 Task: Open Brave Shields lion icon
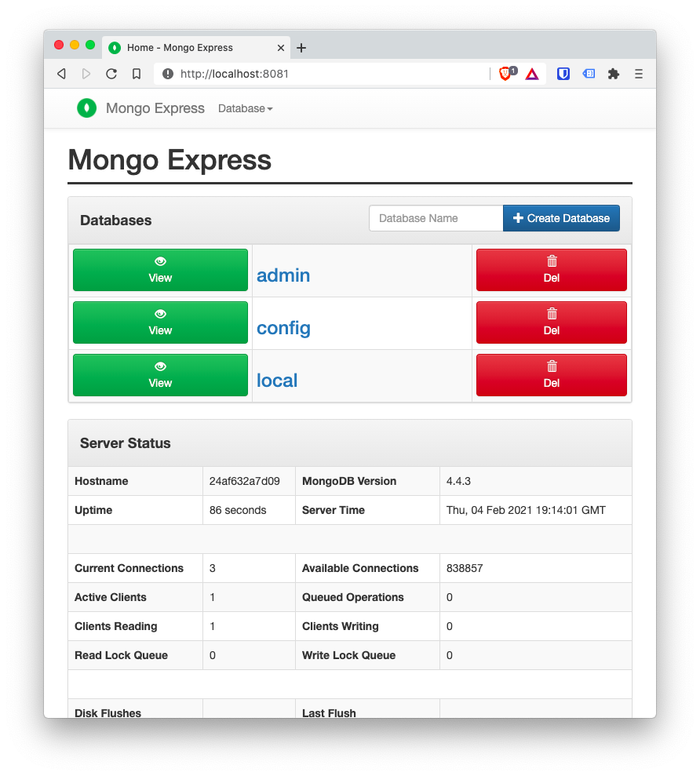505,74
